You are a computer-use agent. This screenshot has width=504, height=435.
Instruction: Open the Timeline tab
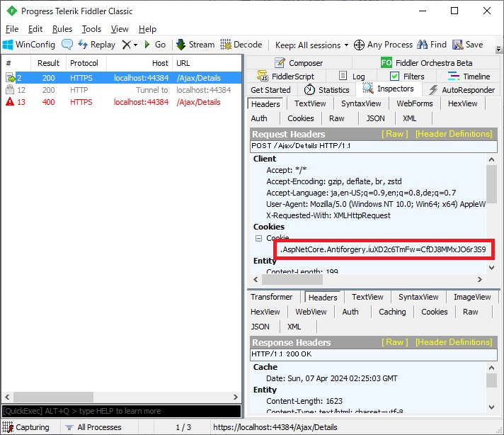(469, 77)
